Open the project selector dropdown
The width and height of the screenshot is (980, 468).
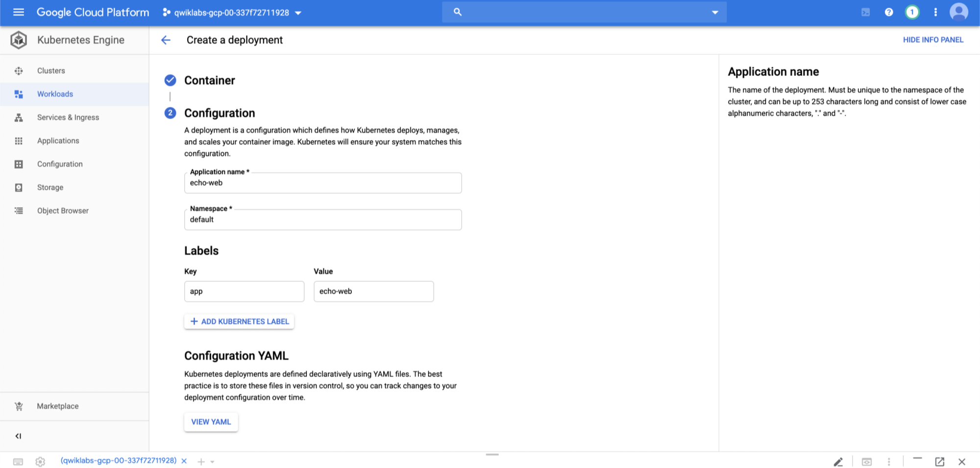[232, 12]
